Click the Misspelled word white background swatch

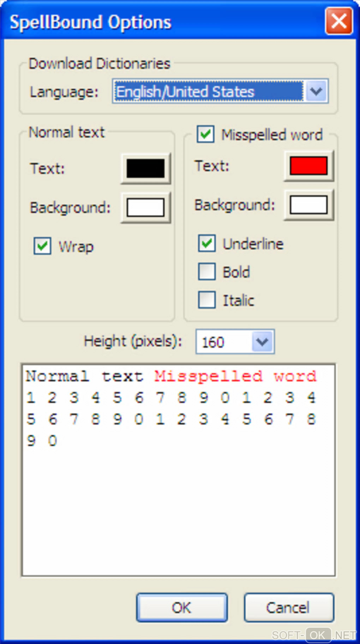coord(308,205)
